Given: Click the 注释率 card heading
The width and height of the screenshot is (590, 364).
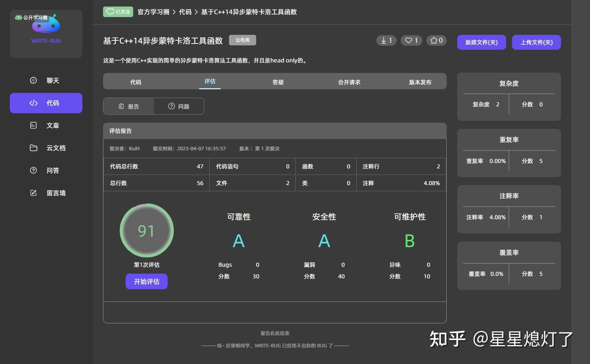Looking at the screenshot, I should pyautogui.click(x=509, y=196).
